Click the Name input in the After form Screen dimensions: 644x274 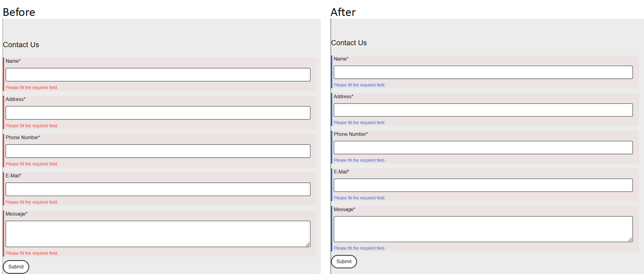tap(483, 72)
